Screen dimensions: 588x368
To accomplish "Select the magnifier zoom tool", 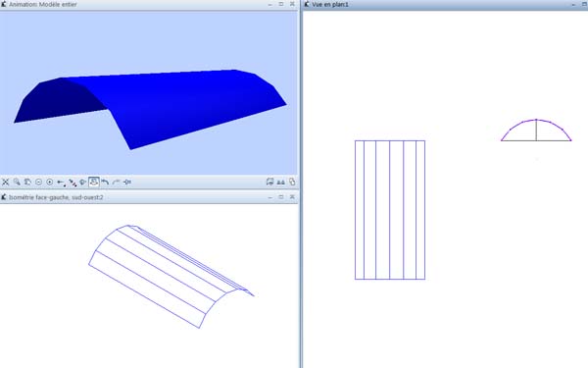I will tap(17, 183).
